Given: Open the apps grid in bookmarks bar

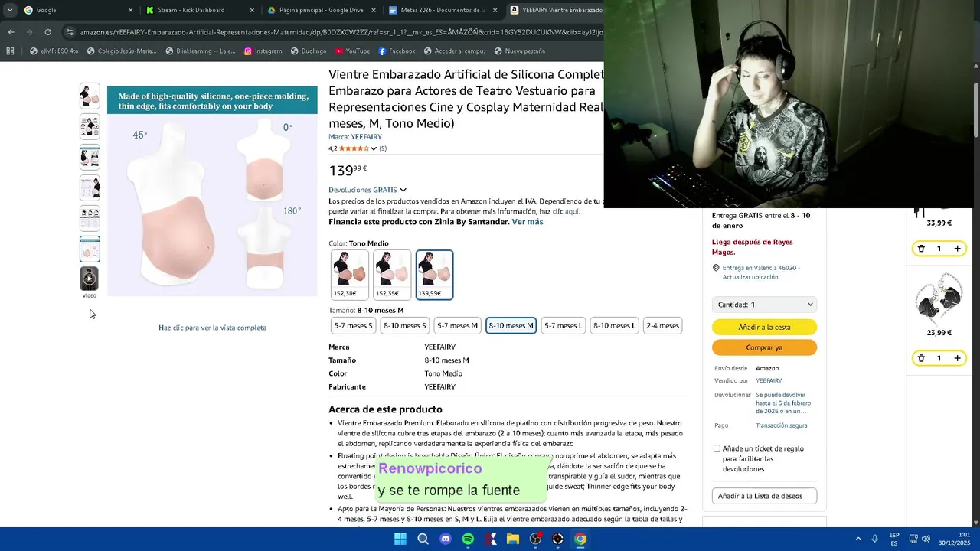Looking at the screenshot, I should [x=10, y=51].
